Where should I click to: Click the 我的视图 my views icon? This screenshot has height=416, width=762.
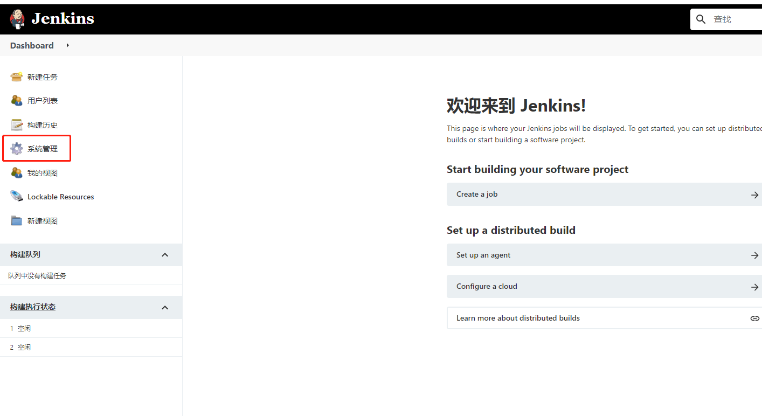(x=17, y=173)
